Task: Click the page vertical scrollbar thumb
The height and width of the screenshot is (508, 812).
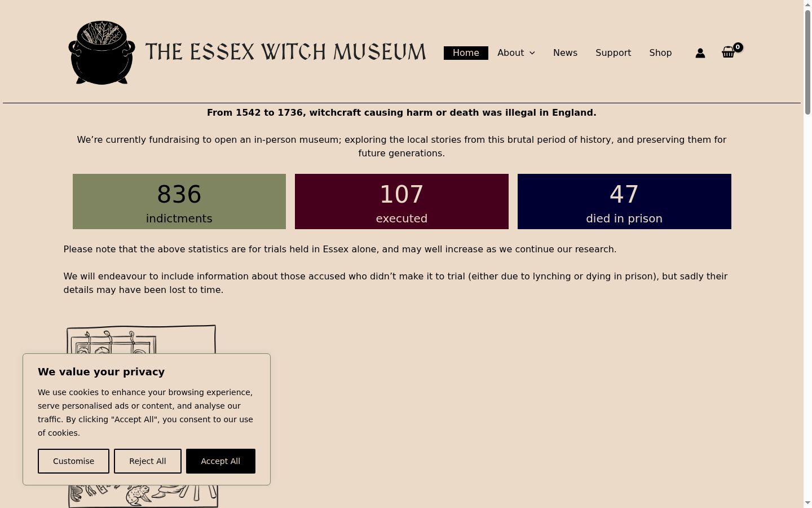Action: [x=807, y=62]
